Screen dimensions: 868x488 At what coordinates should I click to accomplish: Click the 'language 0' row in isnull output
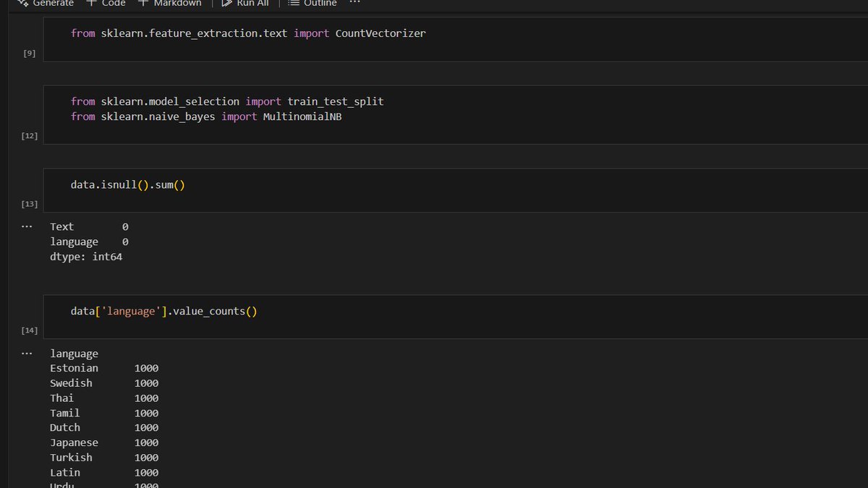point(89,241)
